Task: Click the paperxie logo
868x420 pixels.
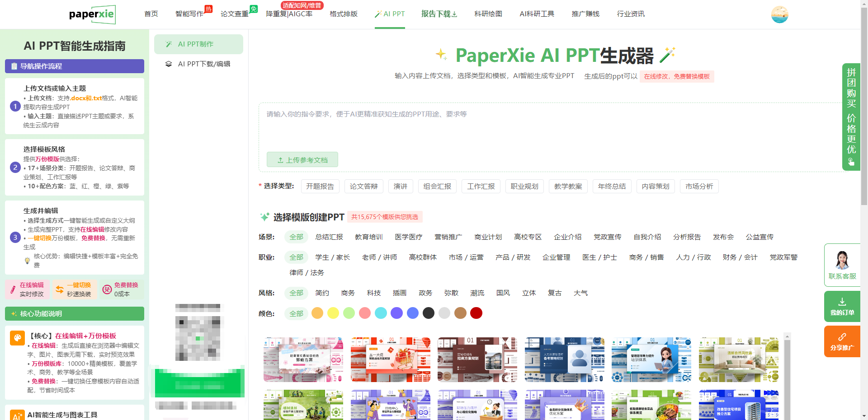Action: click(92, 14)
